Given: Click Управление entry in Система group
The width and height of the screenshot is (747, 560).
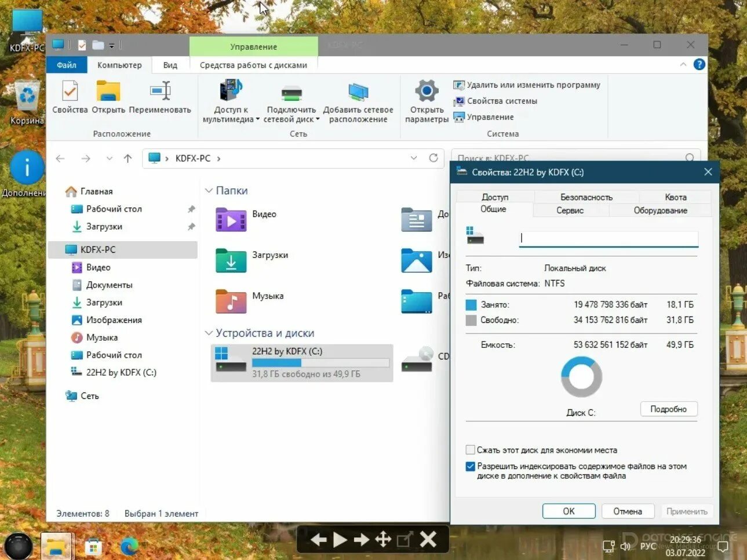Looking at the screenshot, I should pos(483,117).
